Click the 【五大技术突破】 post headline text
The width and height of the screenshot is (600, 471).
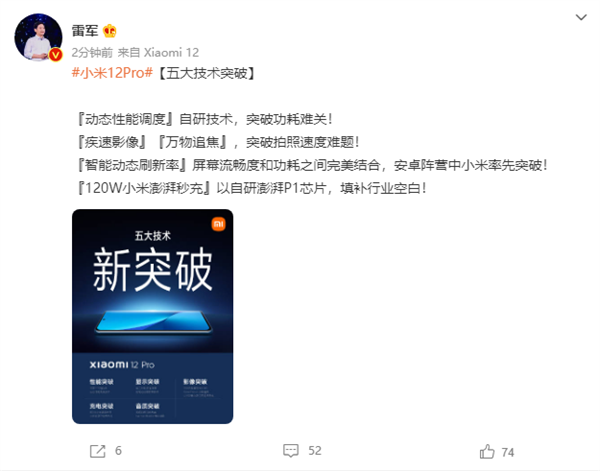[x=206, y=73]
